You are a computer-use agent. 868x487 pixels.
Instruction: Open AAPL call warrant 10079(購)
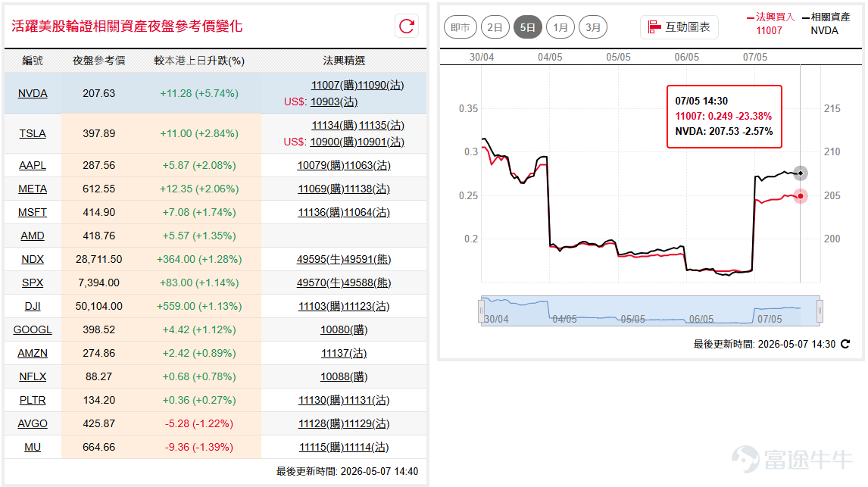320,165
